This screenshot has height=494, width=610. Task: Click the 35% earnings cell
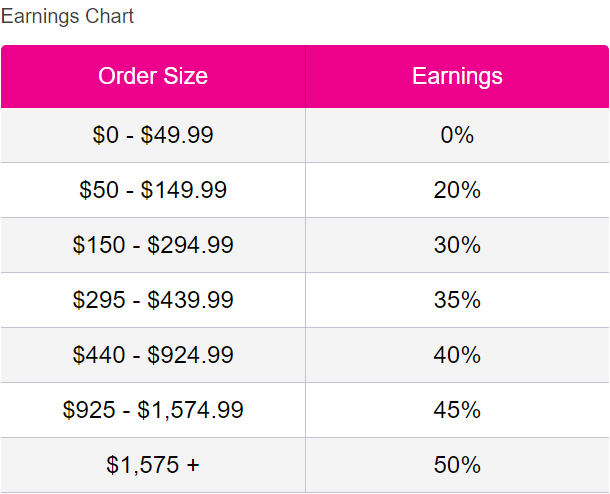[457, 300]
